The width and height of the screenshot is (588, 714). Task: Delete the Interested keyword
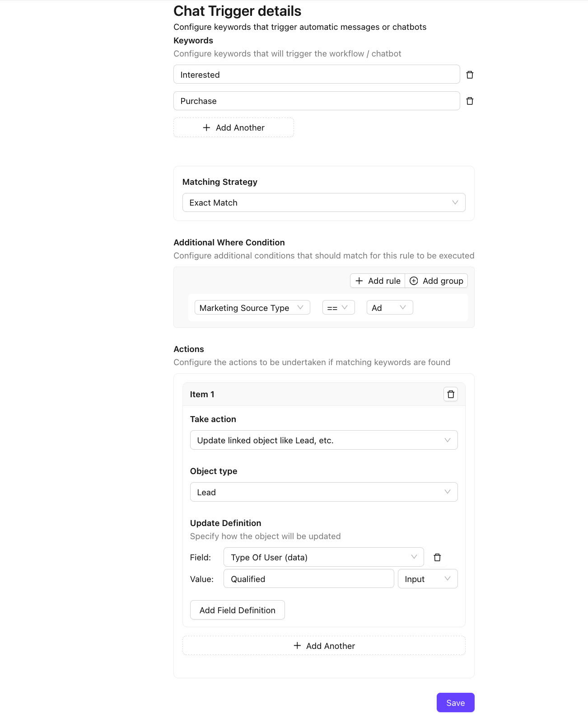(x=470, y=75)
